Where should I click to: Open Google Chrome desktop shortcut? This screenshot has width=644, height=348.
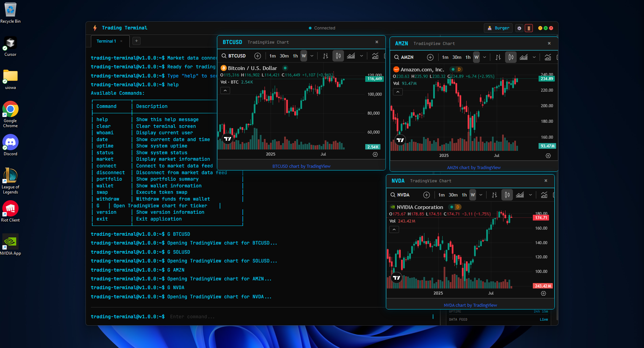pyautogui.click(x=10, y=114)
